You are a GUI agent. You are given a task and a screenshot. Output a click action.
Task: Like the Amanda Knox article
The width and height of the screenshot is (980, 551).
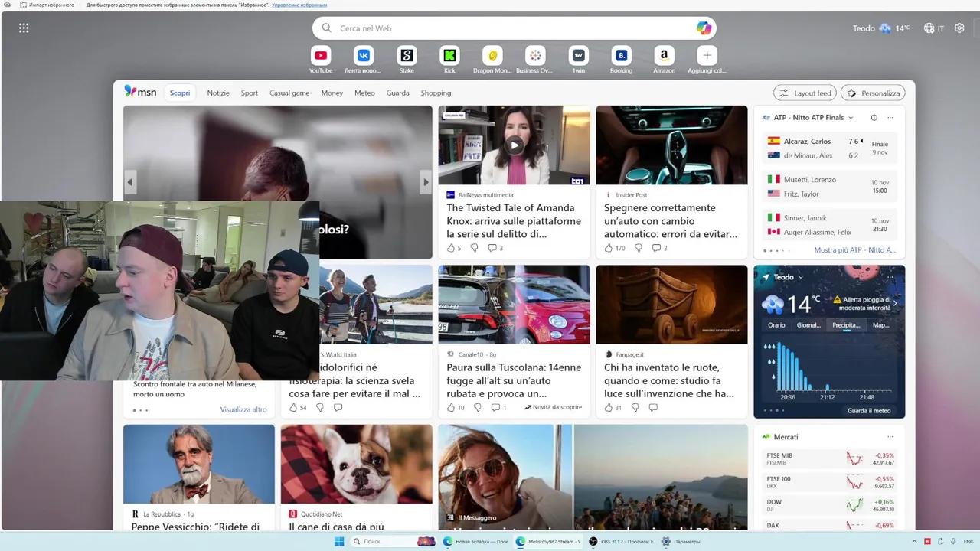[x=450, y=248]
